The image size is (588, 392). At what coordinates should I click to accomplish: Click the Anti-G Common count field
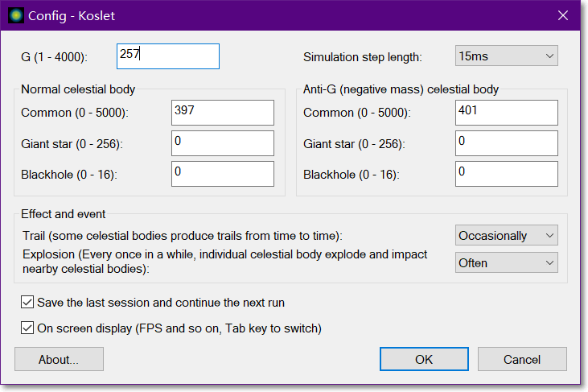[x=507, y=113]
